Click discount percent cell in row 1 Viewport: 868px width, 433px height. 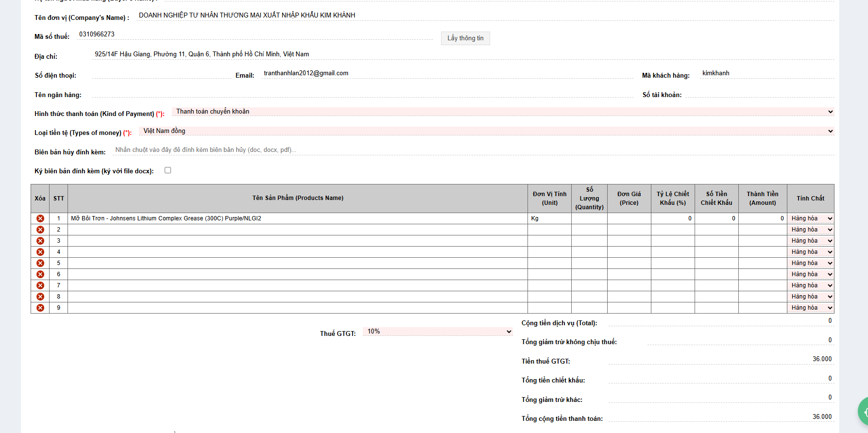[x=673, y=218]
